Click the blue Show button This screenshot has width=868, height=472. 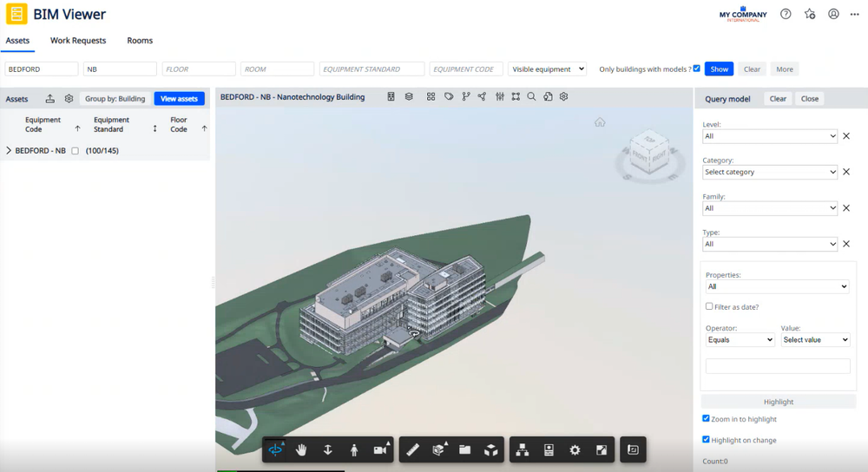click(719, 69)
